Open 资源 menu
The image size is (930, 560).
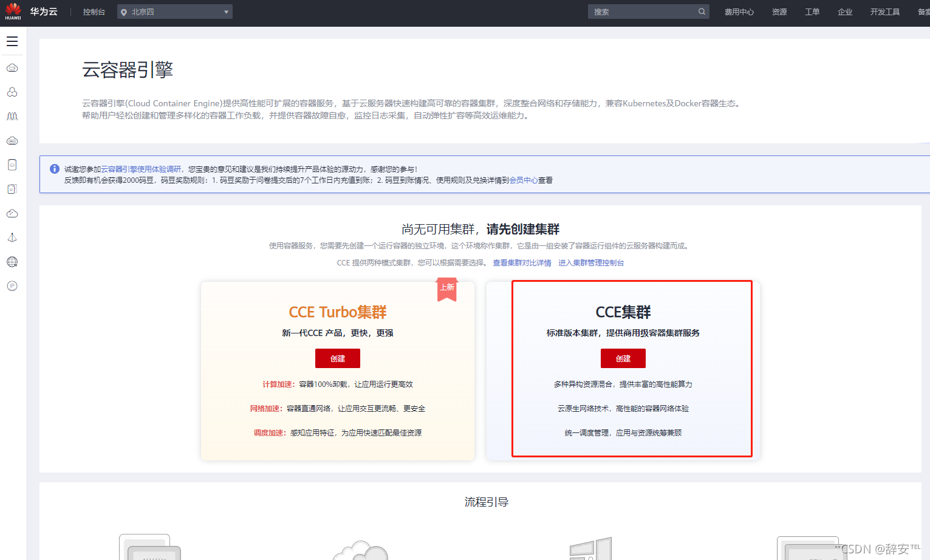pyautogui.click(x=779, y=12)
